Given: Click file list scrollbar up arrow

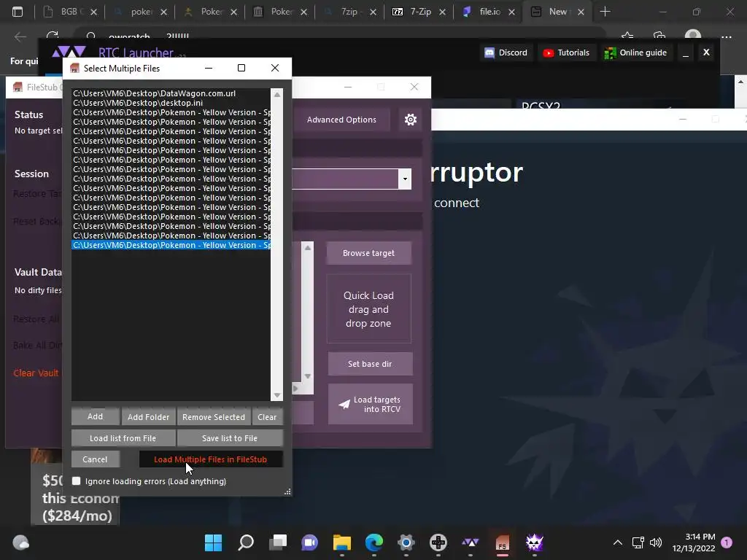Looking at the screenshot, I should 276,94.
